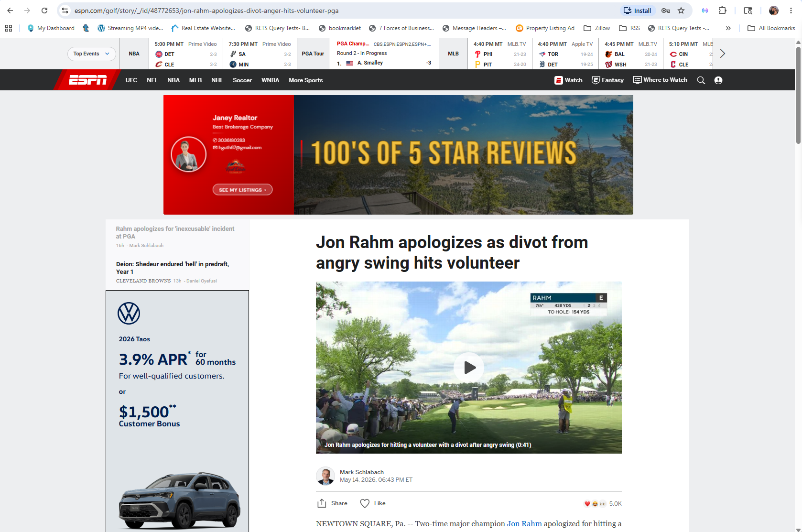
Task: Open the password manager key icon
Action: pyautogui.click(x=666, y=11)
